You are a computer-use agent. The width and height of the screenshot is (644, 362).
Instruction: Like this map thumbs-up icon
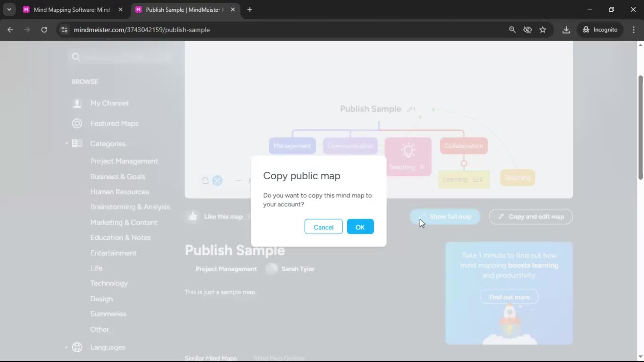tap(193, 217)
